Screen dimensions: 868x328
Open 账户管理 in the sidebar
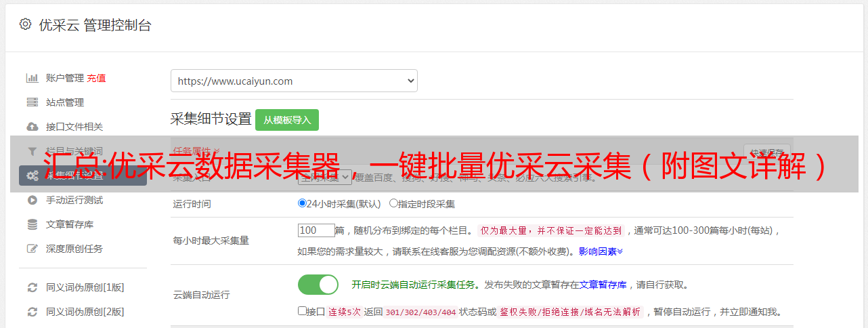(65, 78)
